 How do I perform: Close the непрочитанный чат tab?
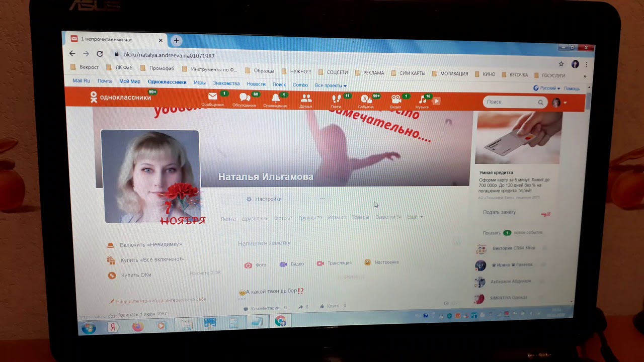[x=160, y=40]
